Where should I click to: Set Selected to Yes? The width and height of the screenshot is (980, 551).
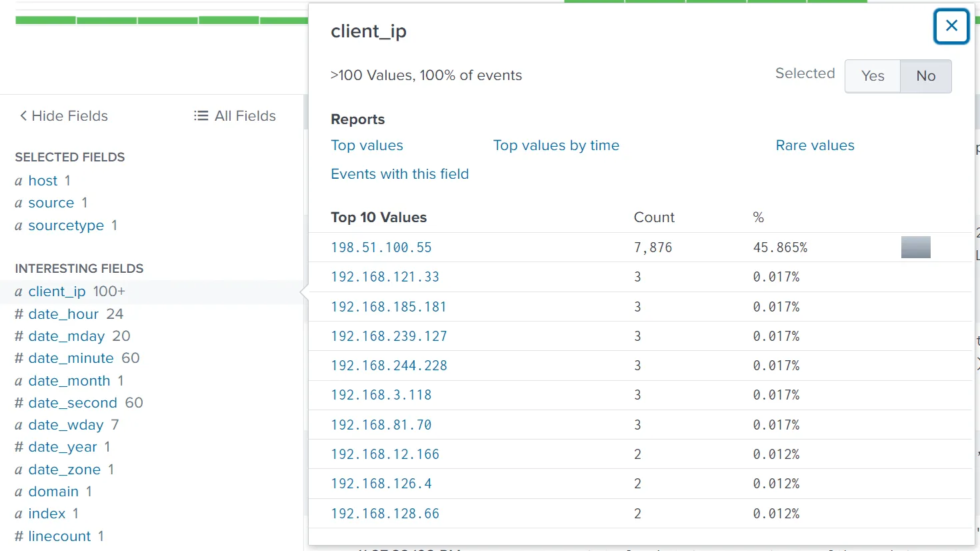point(873,76)
